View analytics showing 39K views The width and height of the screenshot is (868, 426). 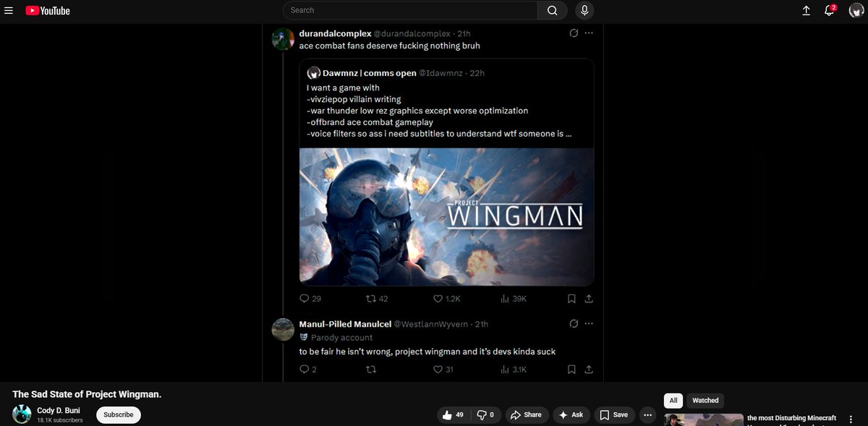514,299
